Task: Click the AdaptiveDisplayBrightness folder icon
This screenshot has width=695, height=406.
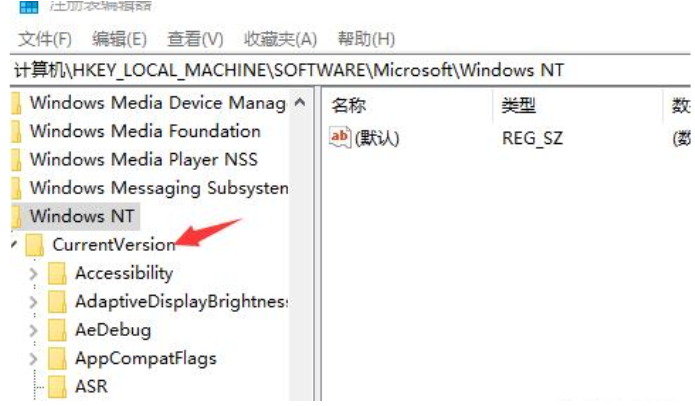Action: click(57, 301)
